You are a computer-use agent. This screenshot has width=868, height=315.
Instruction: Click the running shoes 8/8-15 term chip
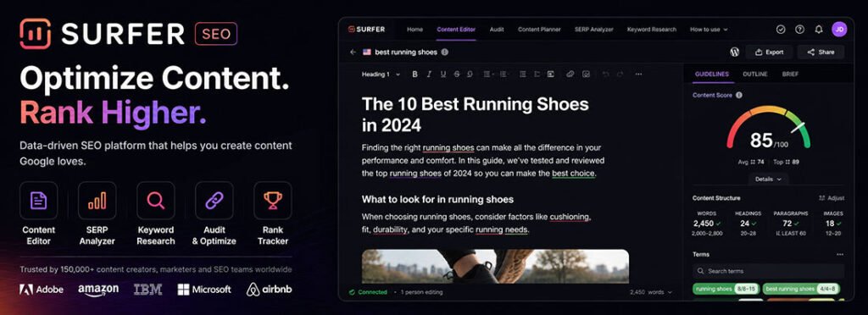pyautogui.click(x=726, y=289)
